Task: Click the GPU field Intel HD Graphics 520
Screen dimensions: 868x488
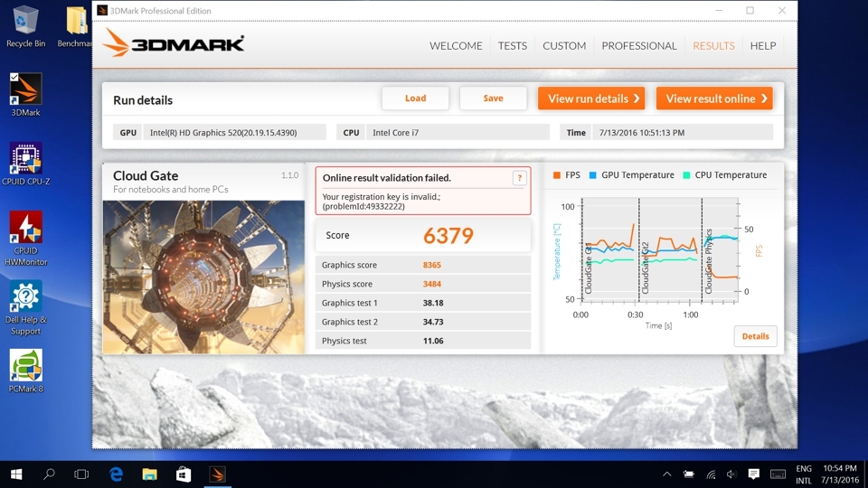Action: coord(234,133)
